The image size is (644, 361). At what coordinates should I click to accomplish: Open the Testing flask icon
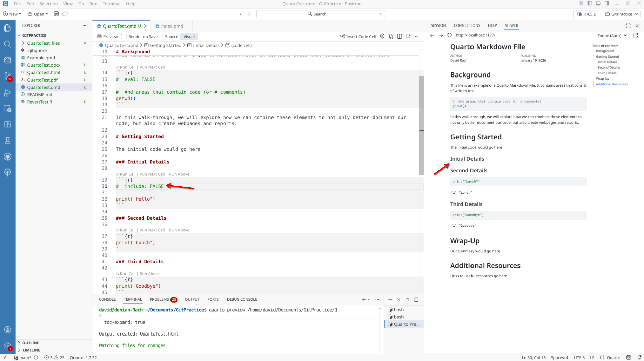(x=7, y=140)
